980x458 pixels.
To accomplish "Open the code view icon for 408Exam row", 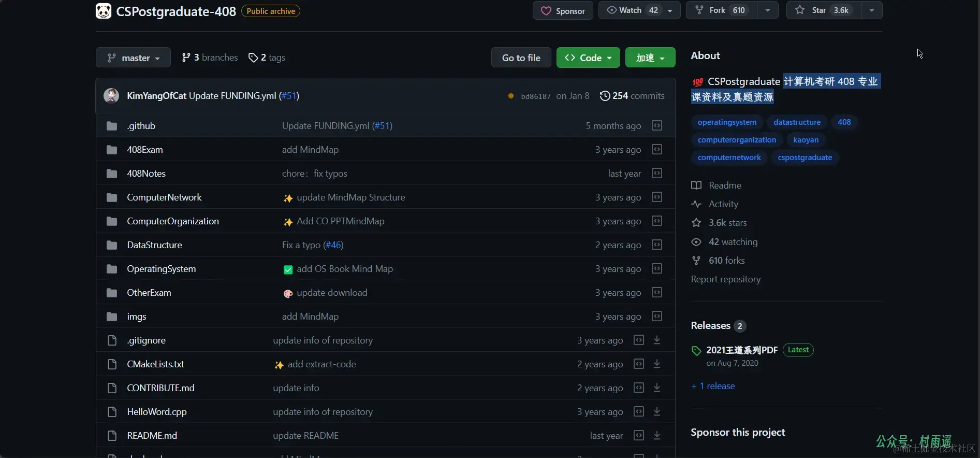I will 657,149.
